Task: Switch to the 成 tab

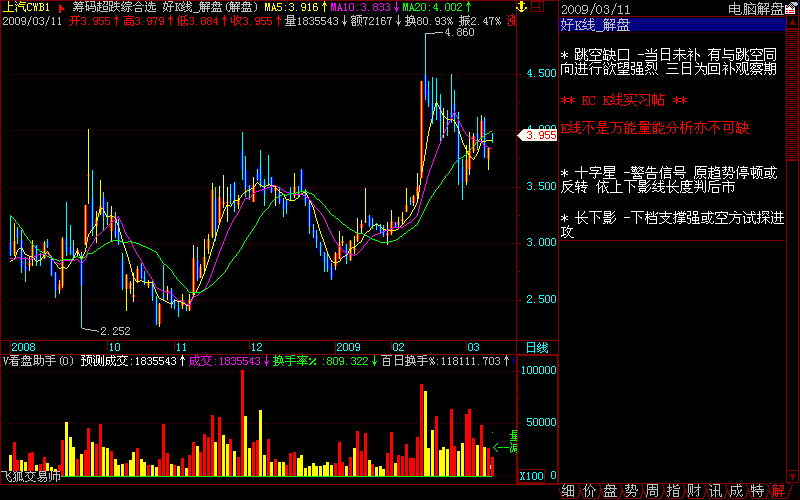Action: [x=736, y=491]
